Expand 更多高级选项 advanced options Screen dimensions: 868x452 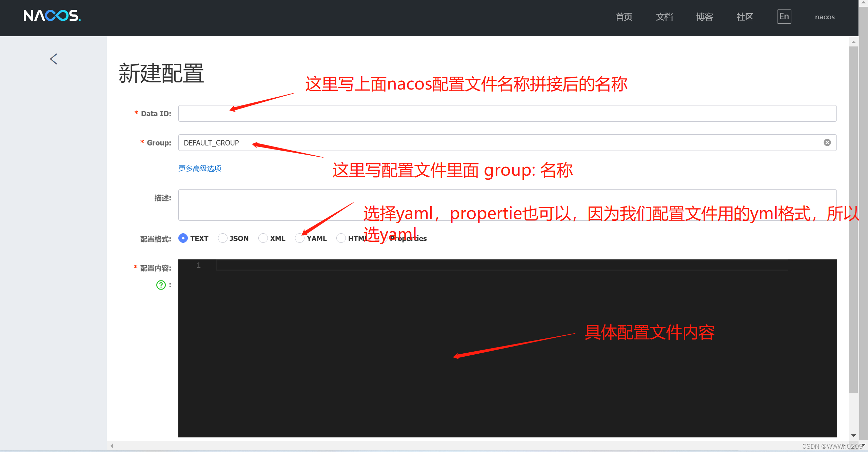pyautogui.click(x=200, y=169)
